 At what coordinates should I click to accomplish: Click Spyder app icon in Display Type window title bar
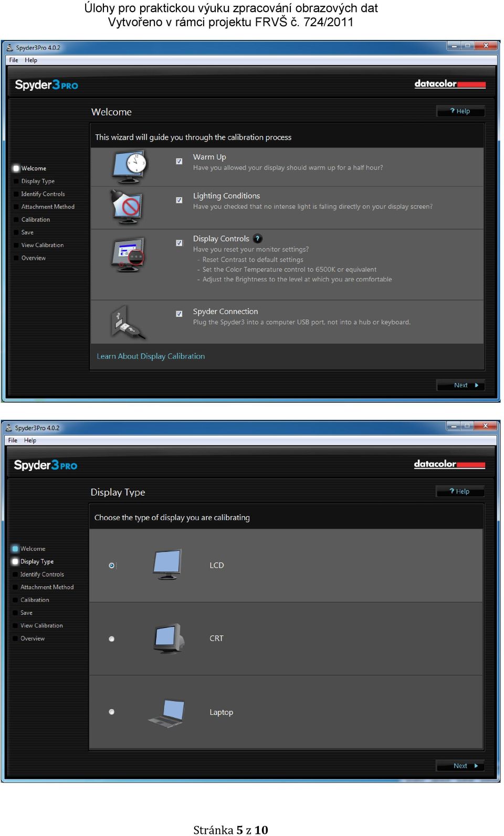click(x=9, y=428)
